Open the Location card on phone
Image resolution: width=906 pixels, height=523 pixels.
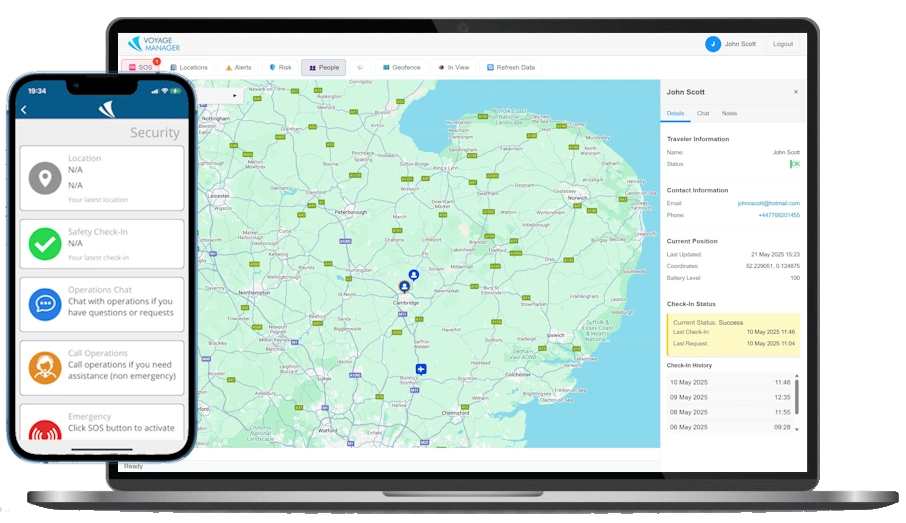click(102, 178)
